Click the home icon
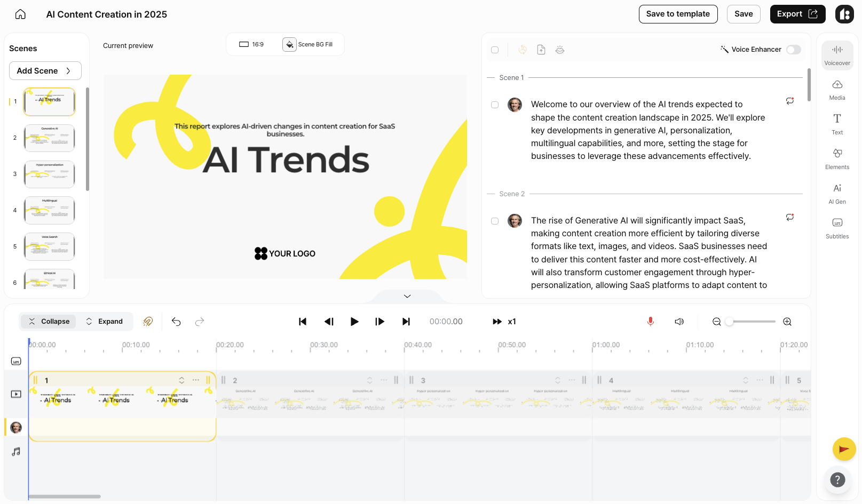Screen dimensions: 862x504 [x=20, y=14]
